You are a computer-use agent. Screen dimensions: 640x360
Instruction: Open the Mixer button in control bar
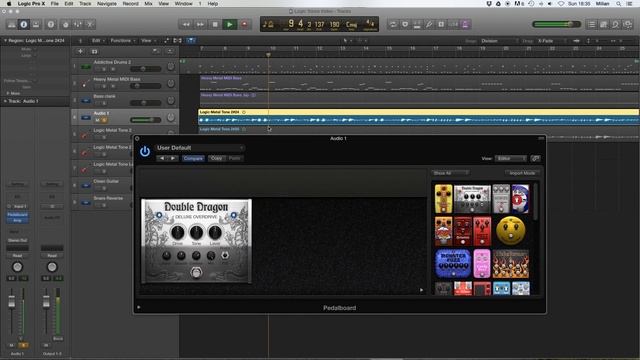click(x=78, y=24)
